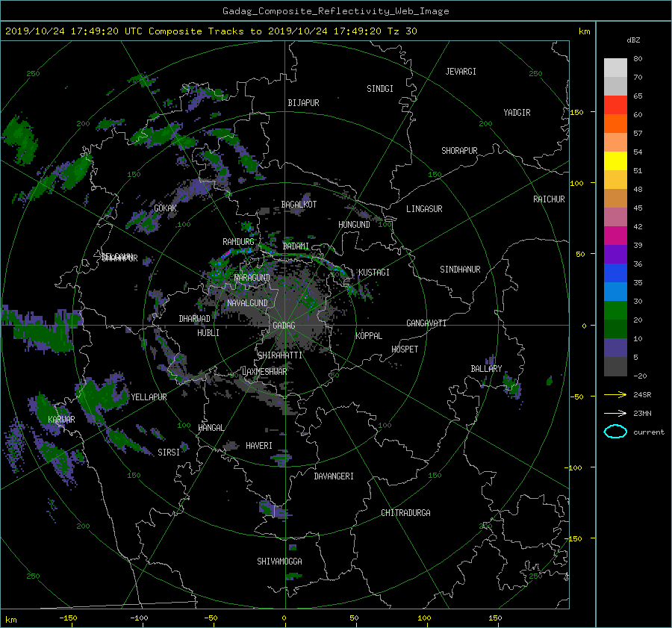
Task: Click the UTC timestamp header text
Action: tap(211, 31)
